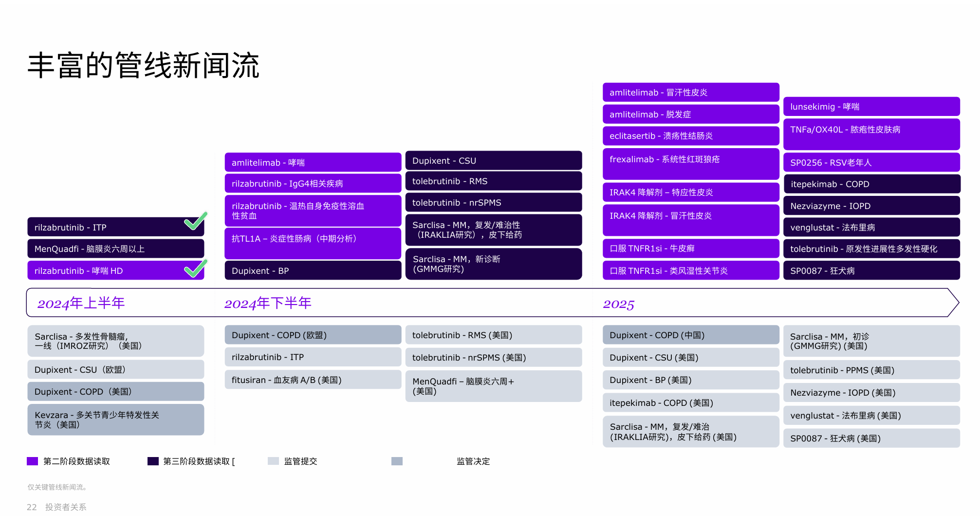The height and width of the screenshot is (516, 980).
Task: Click the amlitelimab - 脱发症 box
Action: tap(691, 114)
